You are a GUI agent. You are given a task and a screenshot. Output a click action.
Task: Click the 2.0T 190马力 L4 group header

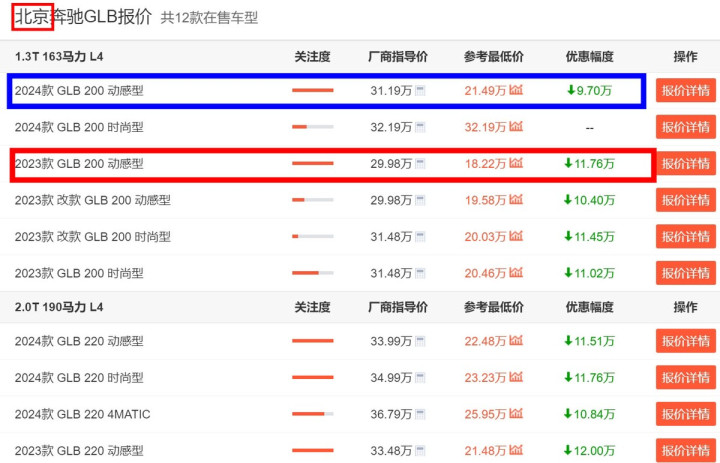pyautogui.click(x=59, y=307)
